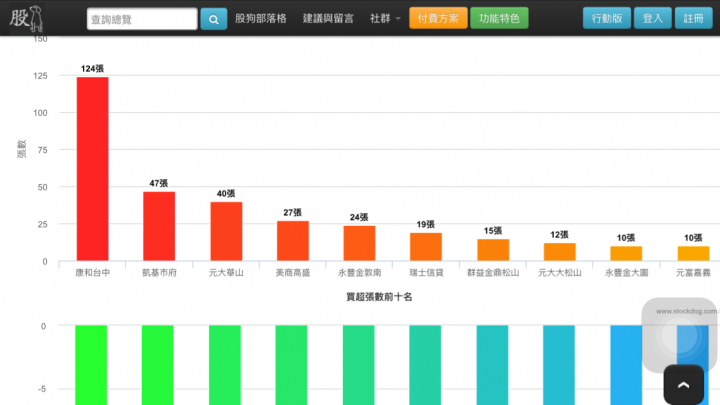Select the 元富嘉義 bar of 10張
Screen dimensions: 720x405
693,253
